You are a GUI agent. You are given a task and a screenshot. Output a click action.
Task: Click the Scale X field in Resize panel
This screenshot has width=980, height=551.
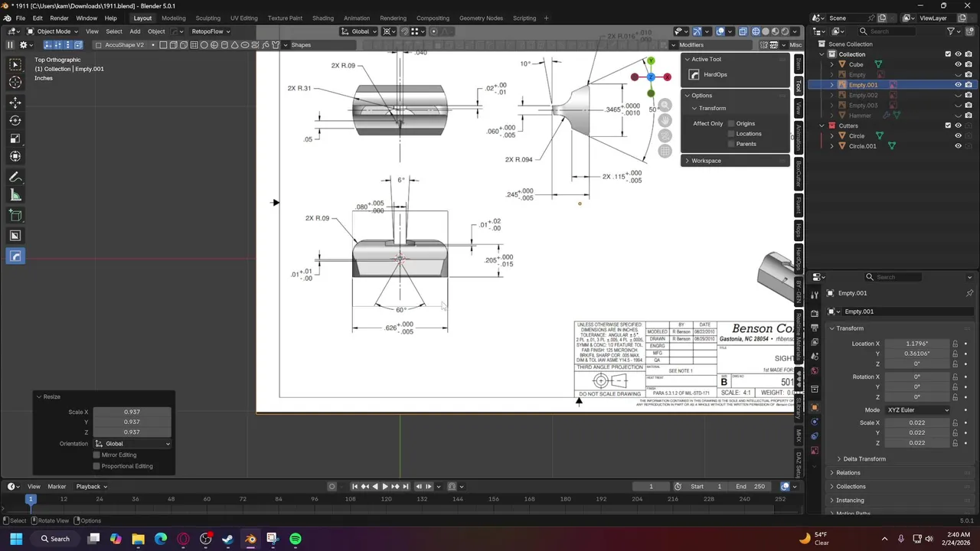pos(132,412)
